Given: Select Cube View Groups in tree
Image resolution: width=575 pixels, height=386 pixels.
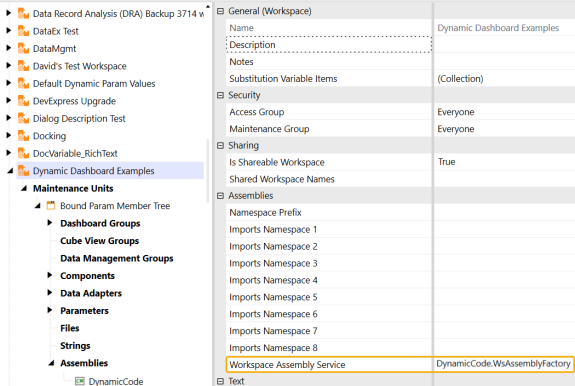Looking at the screenshot, I should point(99,241).
